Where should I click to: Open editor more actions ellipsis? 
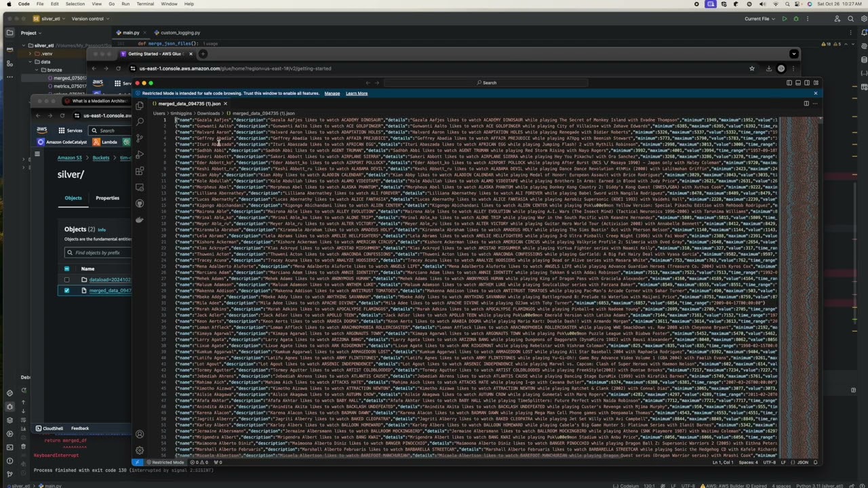[x=814, y=104]
